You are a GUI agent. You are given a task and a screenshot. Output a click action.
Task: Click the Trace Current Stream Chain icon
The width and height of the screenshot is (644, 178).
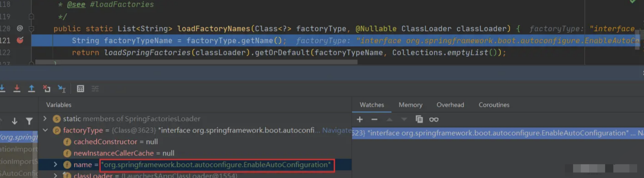pos(95,89)
